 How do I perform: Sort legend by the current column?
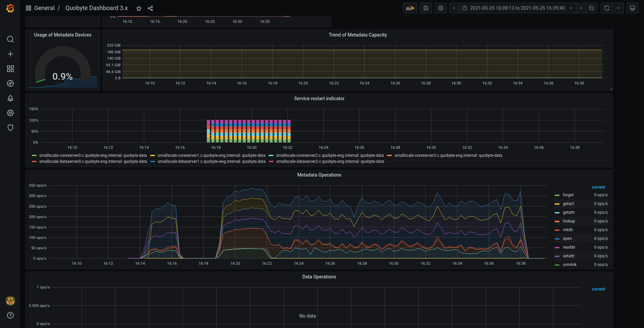tap(598, 187)
